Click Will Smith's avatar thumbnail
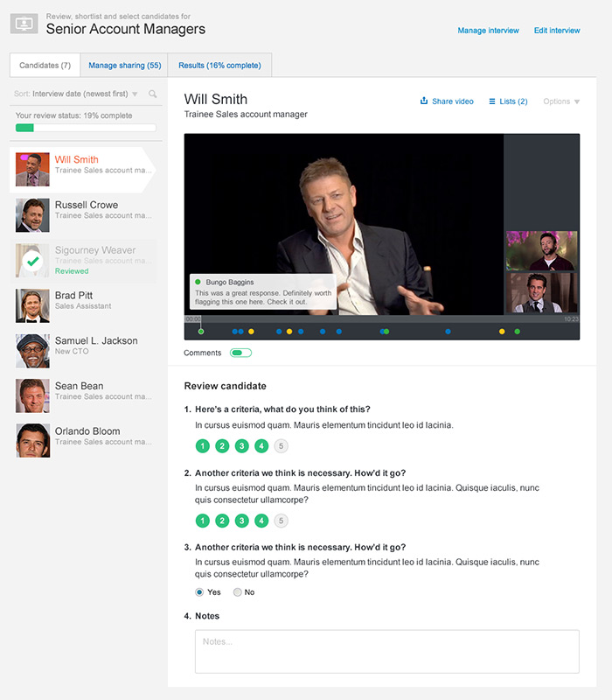612x700 pixels. point(32,170)
